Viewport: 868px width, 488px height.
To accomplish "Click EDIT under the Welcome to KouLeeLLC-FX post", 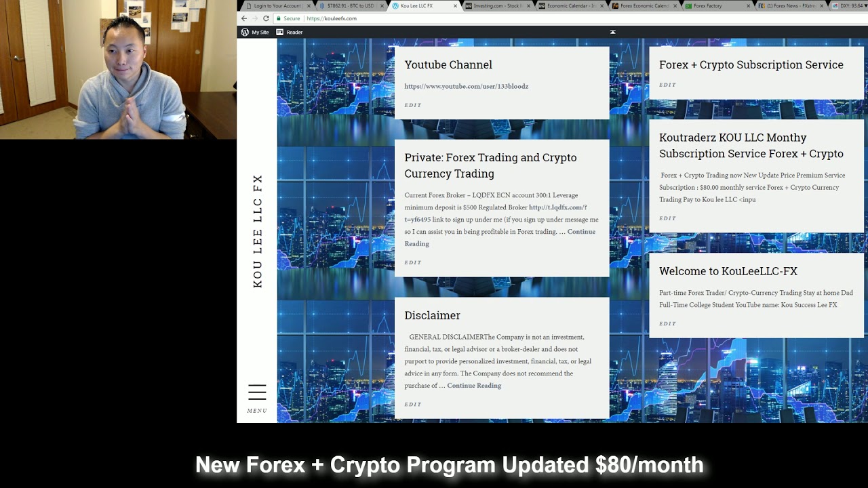I will click(x=668, y=323).
